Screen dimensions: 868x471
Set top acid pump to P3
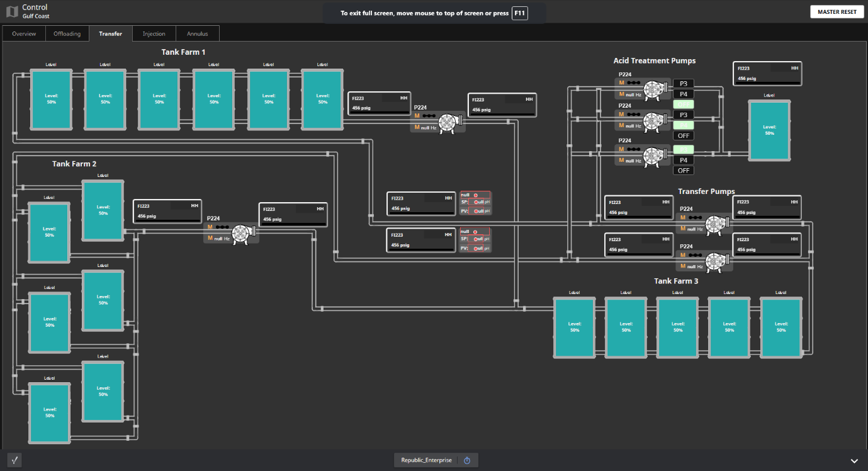pyautogui.click(x=684, y=83)
